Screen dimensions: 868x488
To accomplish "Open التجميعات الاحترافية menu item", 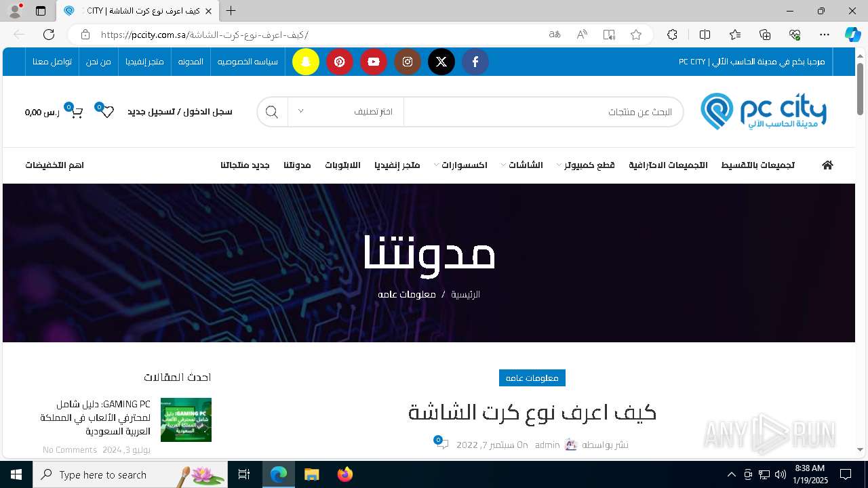I will tap(668, 165).
